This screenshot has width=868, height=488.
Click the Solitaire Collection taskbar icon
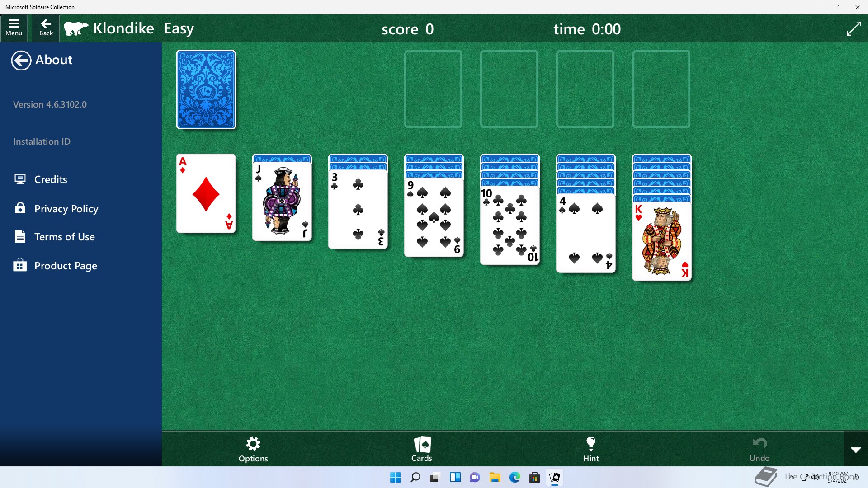pos(554,477)
